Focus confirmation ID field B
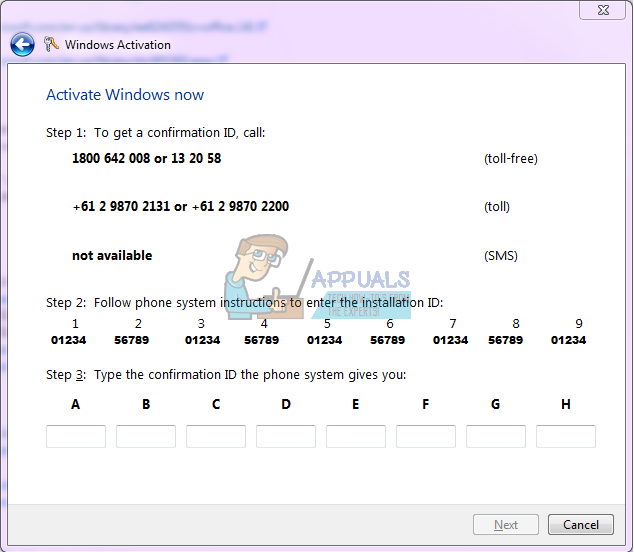 (x=146, y=436)
